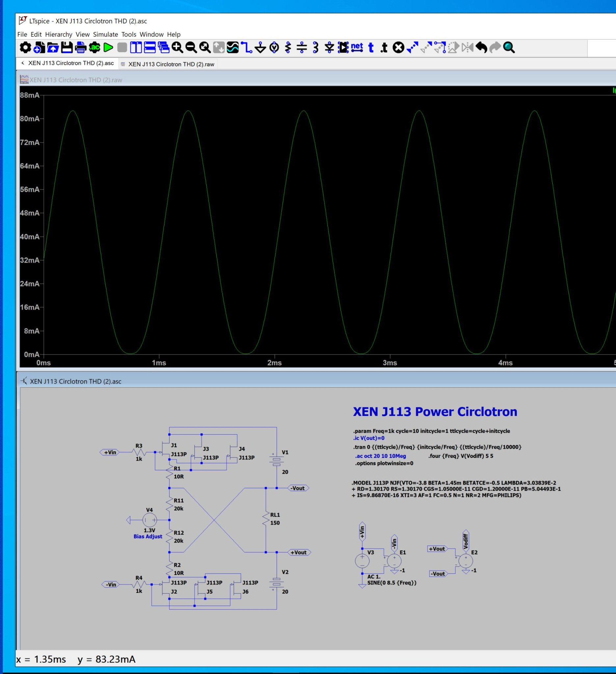Viewport: 616px width, 674px height.
Task: Run the simulation with green play button
Action: coord(108,48)
